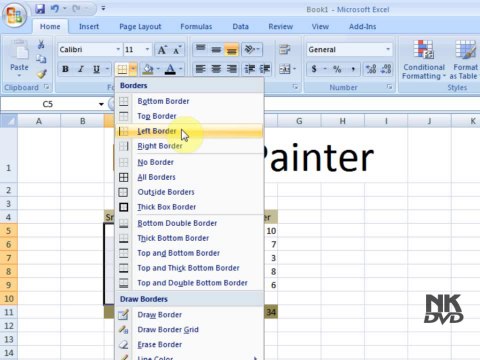Choose Top Border from the menu
This screenshot has height=360, width=480.
189,116
